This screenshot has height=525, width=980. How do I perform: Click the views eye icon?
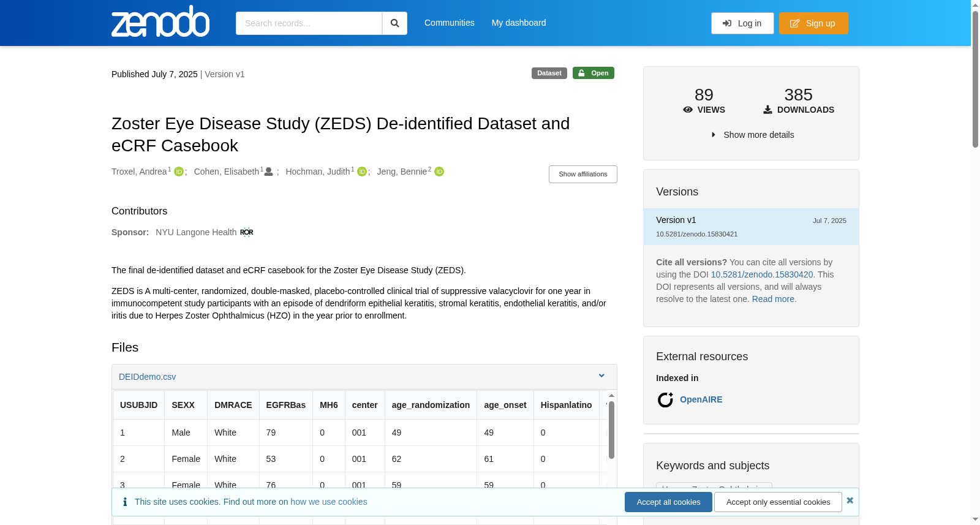[x=688, y=110]
